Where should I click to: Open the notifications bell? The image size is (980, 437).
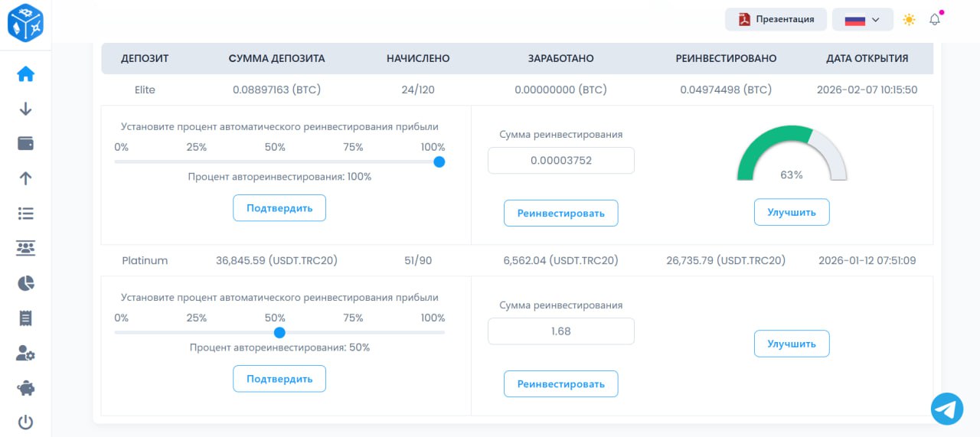tap(935, 20)
